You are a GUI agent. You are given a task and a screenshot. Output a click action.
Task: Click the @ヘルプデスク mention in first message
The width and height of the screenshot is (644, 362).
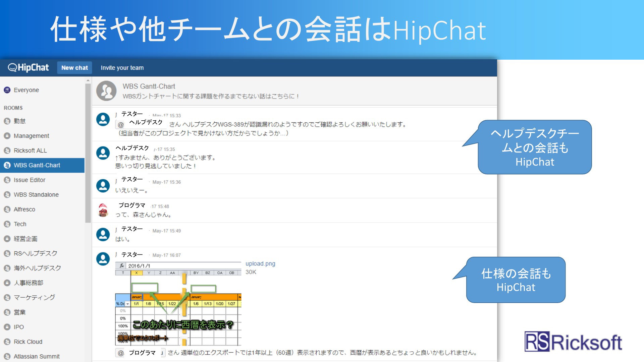tap(141, 123)
